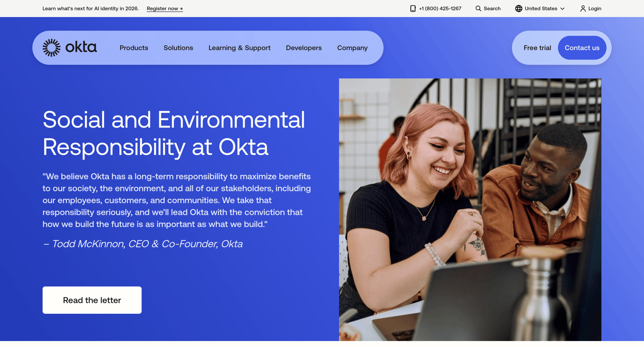Select the United States country label
644x347 pixels.
[x=541, y=9]
